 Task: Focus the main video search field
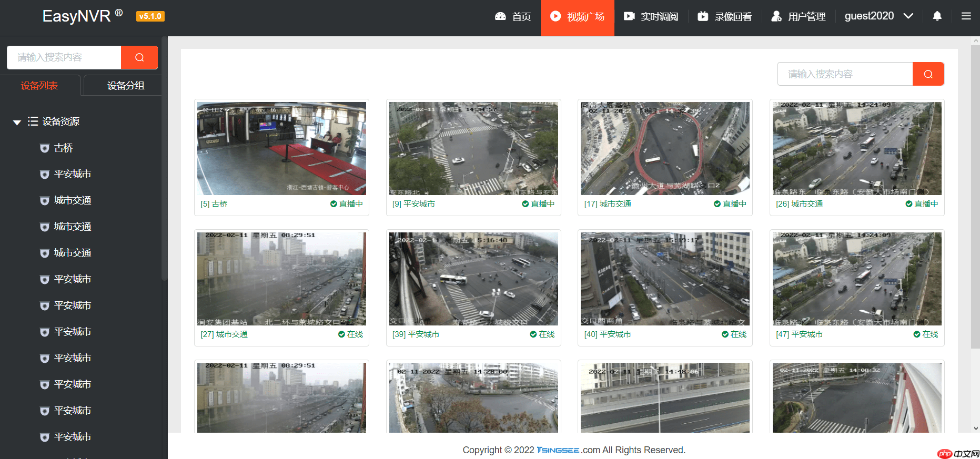point(845,74)
